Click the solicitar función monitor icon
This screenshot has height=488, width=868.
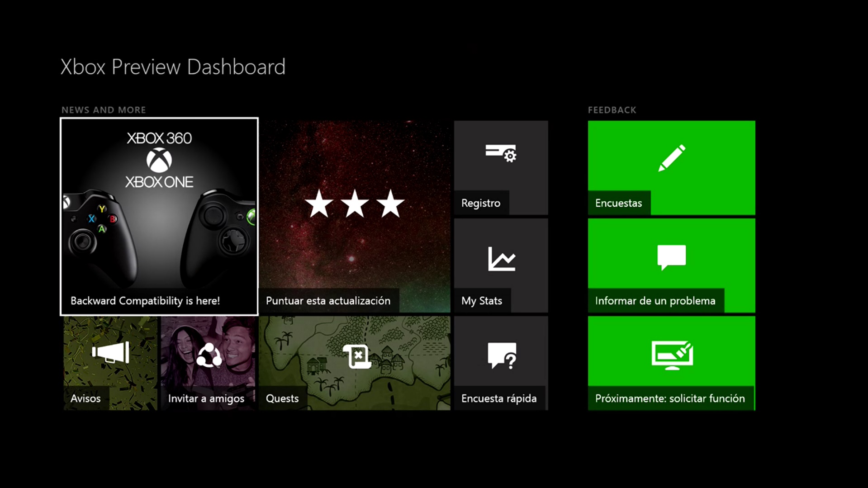coord(672,355)
